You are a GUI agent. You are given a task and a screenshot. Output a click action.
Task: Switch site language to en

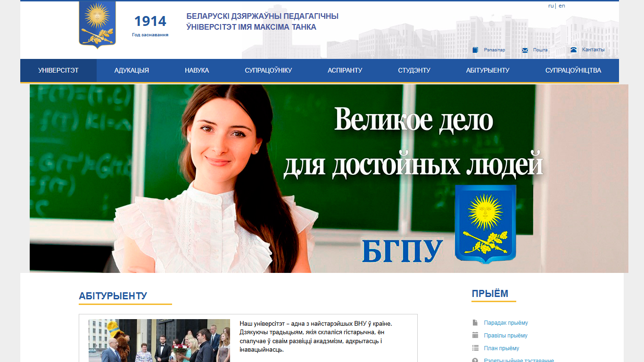coord(562,6)
